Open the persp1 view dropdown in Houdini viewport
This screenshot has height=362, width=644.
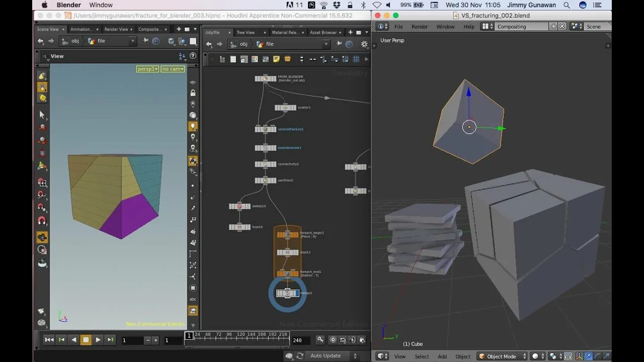[x=147, y=69]
